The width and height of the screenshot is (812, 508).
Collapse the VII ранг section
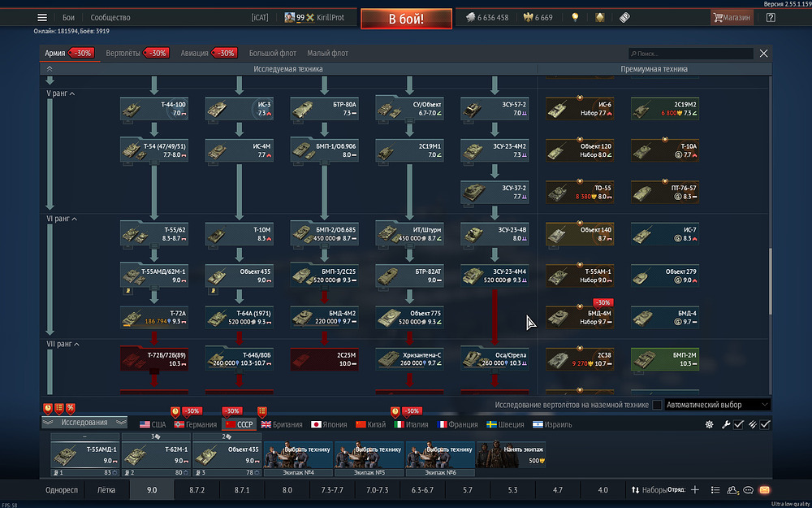click(63, 344)
